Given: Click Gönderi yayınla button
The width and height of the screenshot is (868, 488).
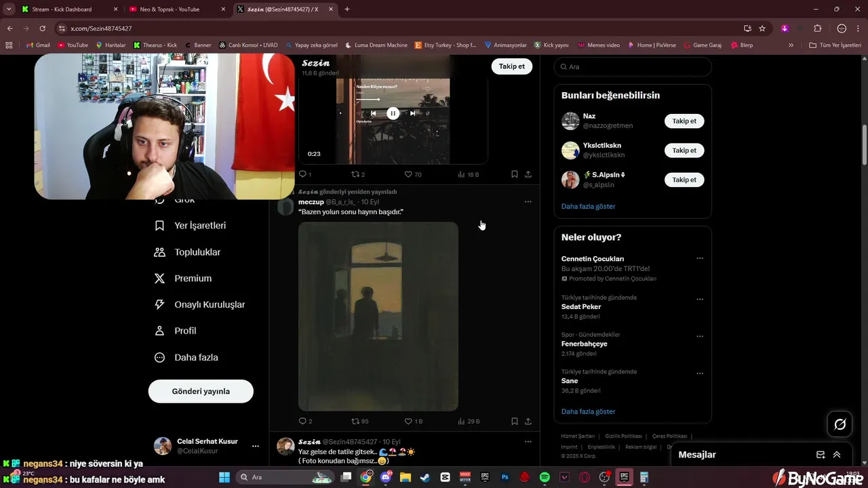Looking at the screenshot, I should 201,391.
